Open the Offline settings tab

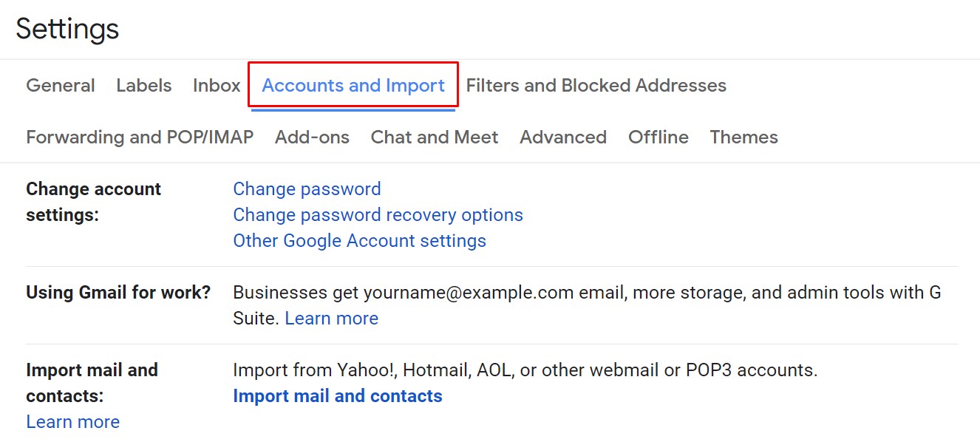coord(659,137)
